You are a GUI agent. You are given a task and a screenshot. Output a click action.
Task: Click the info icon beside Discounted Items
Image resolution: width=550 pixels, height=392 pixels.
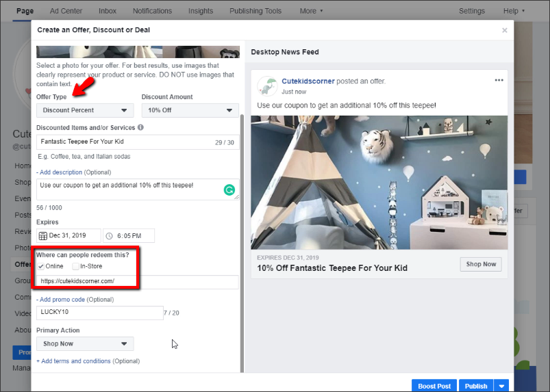[140, 127]
